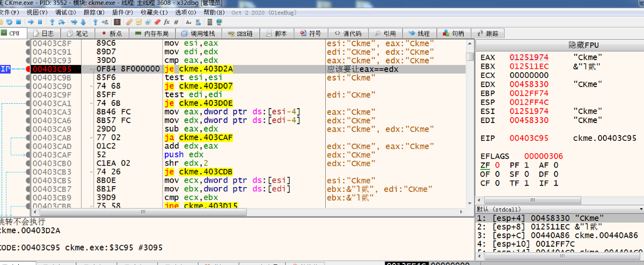Open functions list fx icon
644x265 pixels.
pyautogui.click(x=166, y=22)
